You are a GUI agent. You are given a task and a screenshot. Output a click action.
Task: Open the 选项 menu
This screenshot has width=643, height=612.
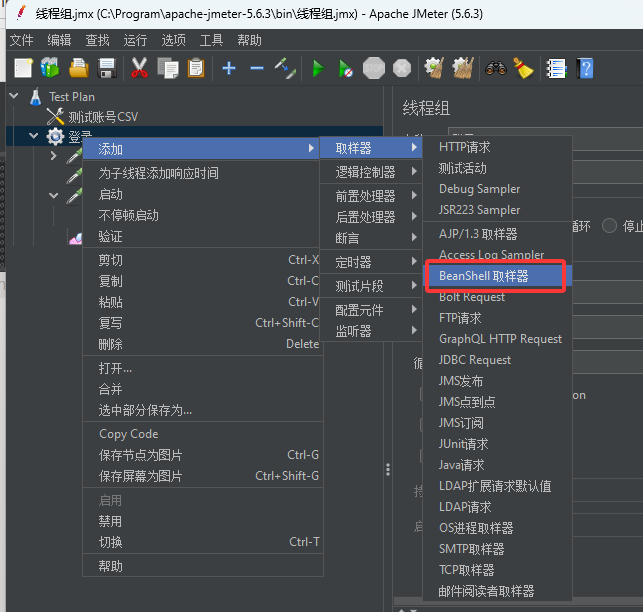tap(173, 40)
